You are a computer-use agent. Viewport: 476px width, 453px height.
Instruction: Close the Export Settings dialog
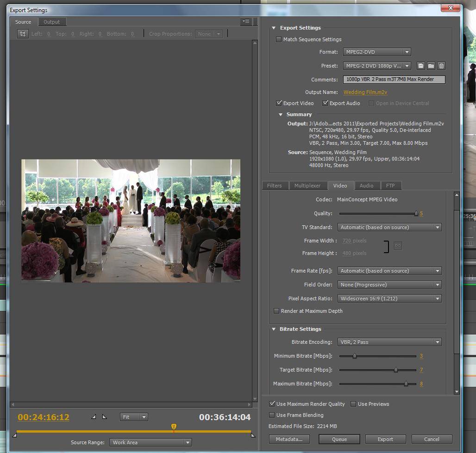pyautogui.click(x=451, y=8)
